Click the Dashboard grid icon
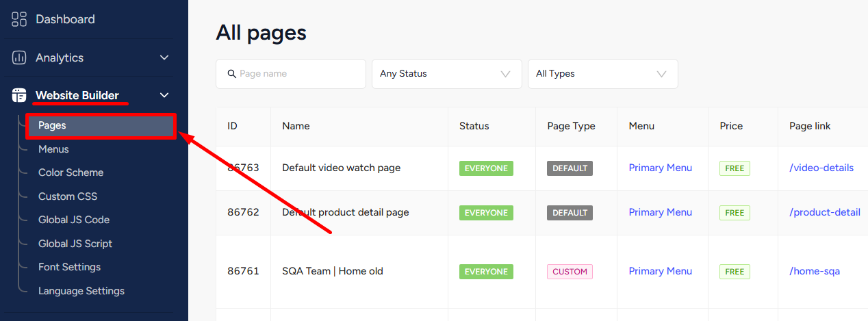Screen dimensions: 868x321 [19, 19]
